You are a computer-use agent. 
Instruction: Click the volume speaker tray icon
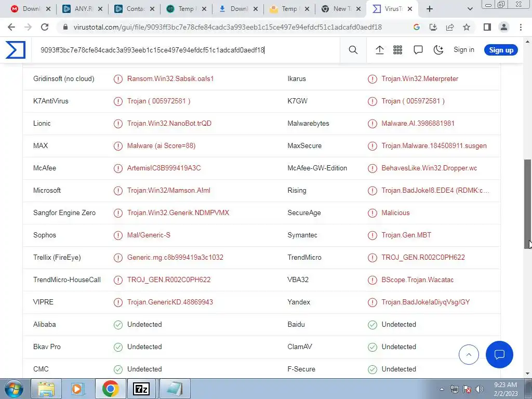coord(479,390)
